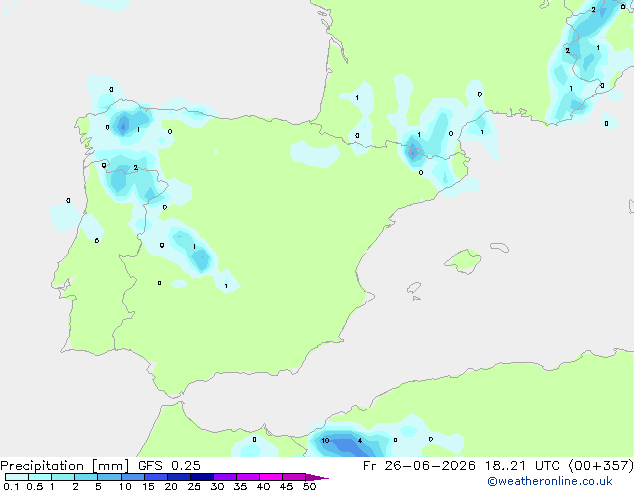Screen dimensions: 634x490
Task: Click the "10" value on the North Africa map patch
Action: (x=325, y=441)
